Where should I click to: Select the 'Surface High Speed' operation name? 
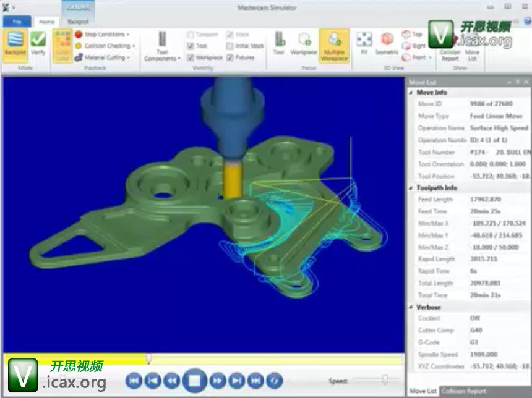click(x=499, y=128)
